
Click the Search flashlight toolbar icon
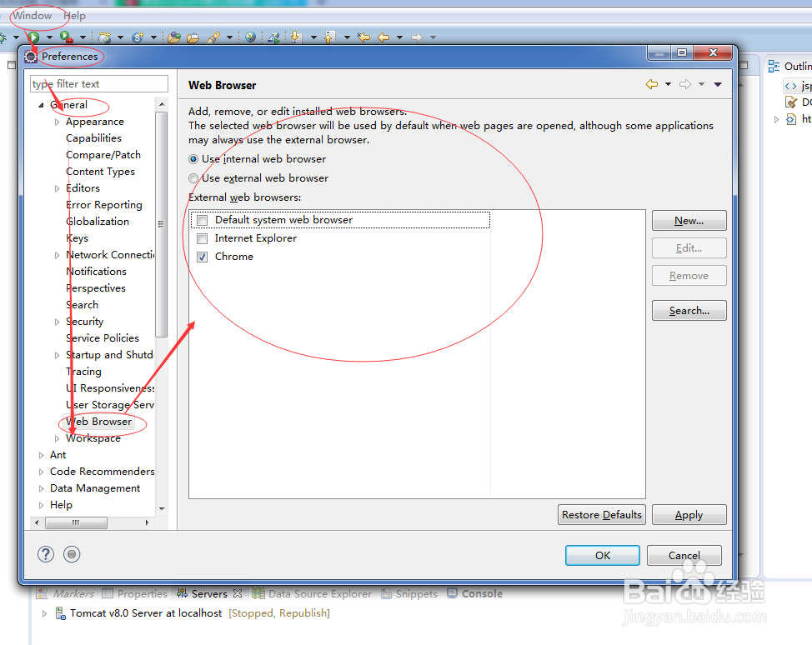(213, 37)
